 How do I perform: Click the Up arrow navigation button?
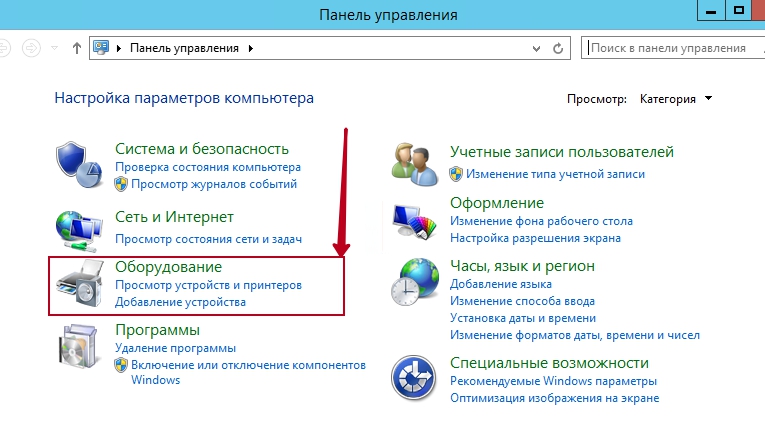click(x=77, y=48)
